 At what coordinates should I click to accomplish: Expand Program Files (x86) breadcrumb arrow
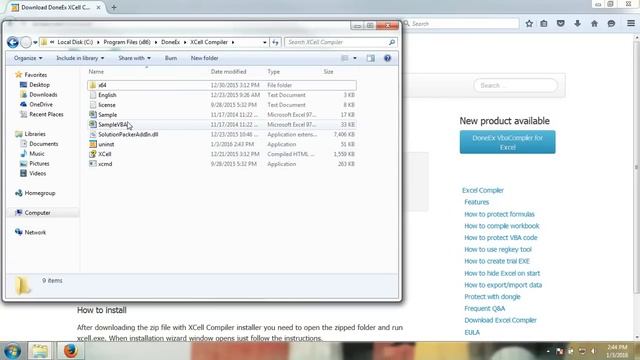156,42
